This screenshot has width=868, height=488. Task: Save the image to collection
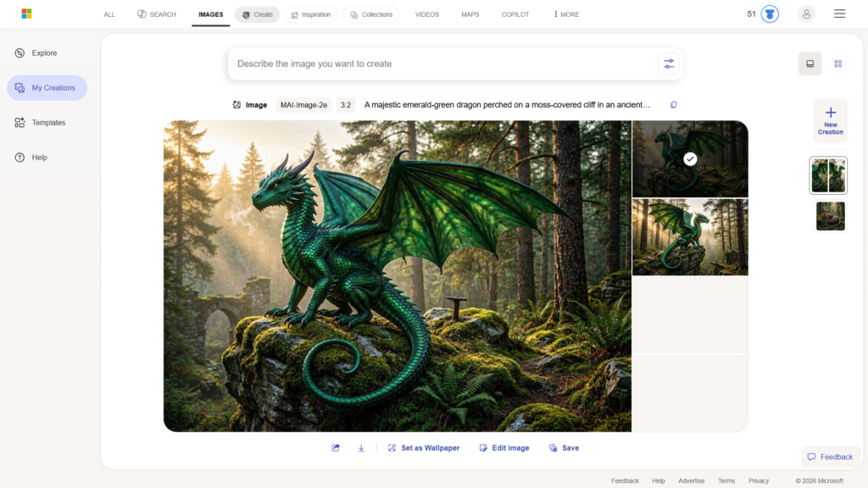pos(564,448)
